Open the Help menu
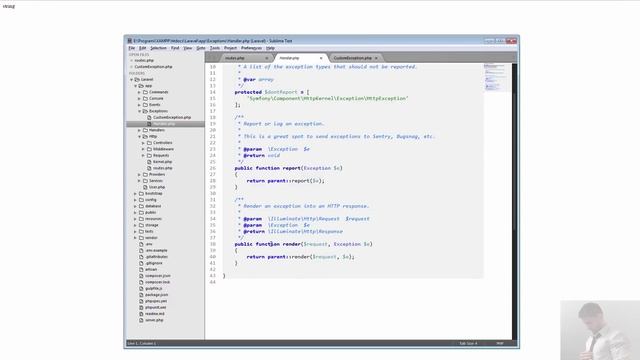 270,48
